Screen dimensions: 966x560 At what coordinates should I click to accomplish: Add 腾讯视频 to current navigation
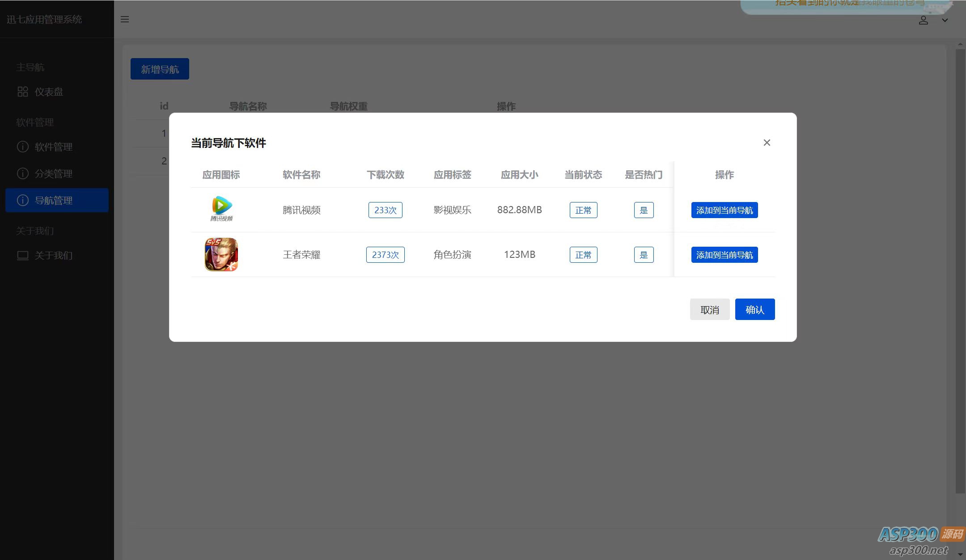pyautogui.click(x=724, y=210)
